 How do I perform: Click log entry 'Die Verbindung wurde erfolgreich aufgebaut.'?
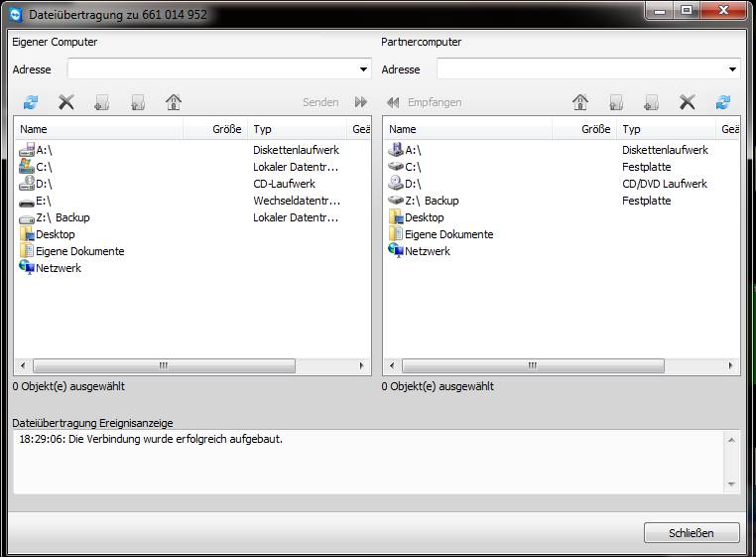point(176,439)
